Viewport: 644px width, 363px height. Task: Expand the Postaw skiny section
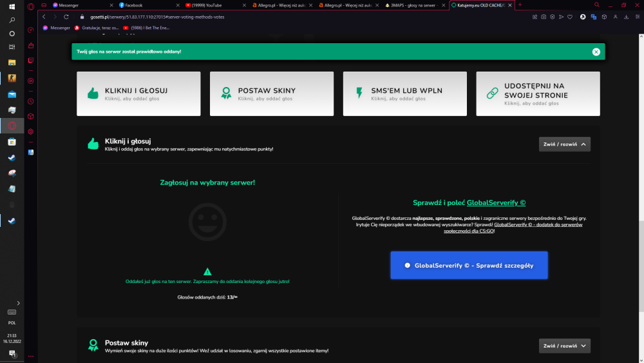tap(564, 346)
